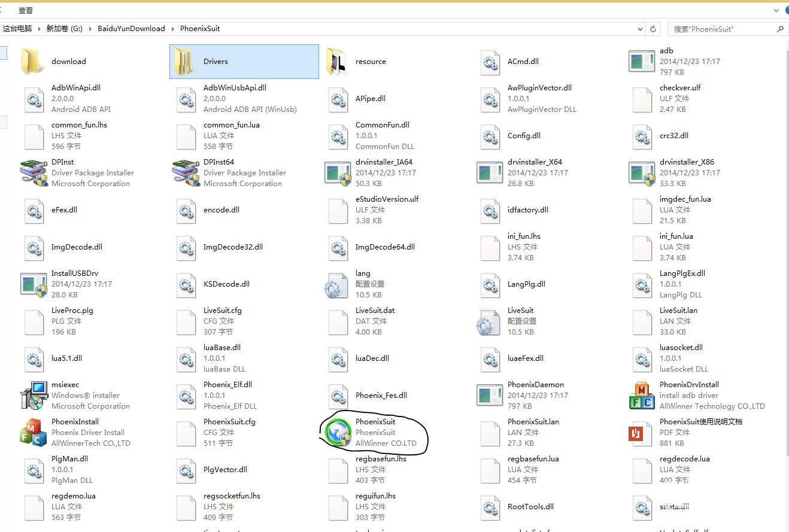This screenshot has width=789, height=532.
Task: Click the file name CommonFun.dll
Action: coord(383,125)
